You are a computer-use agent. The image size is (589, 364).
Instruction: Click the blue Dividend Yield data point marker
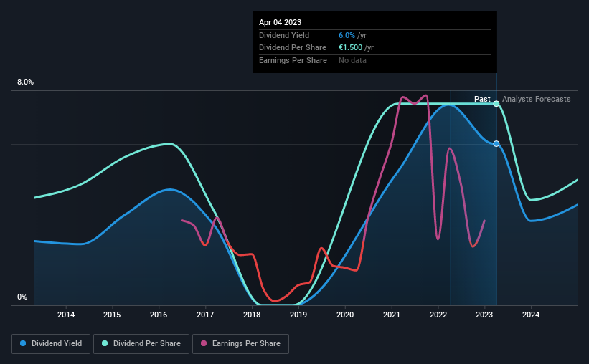496,144
